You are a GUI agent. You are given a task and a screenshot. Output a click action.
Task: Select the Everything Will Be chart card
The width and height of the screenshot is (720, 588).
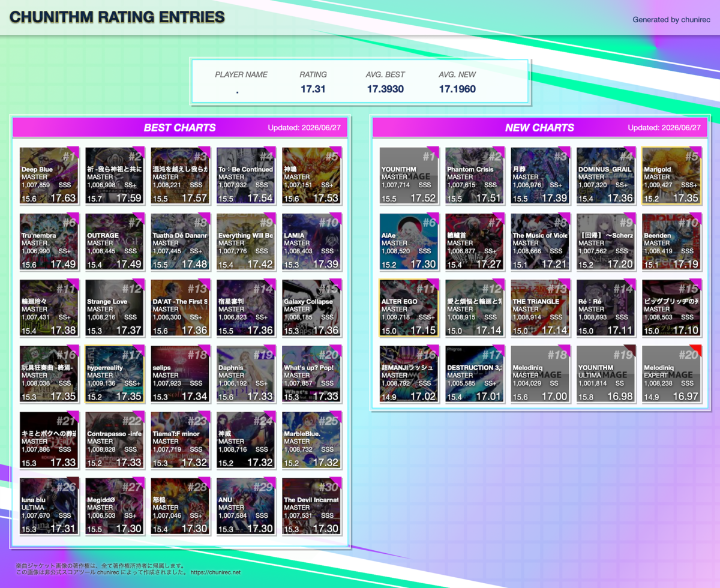245,242
